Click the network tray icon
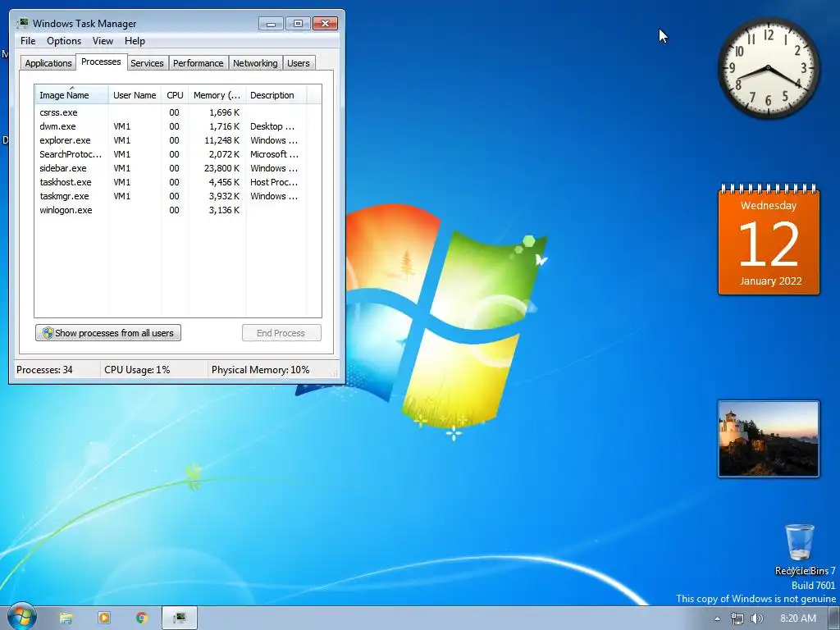This screenshot has height=630, width=840. (737, 619)
